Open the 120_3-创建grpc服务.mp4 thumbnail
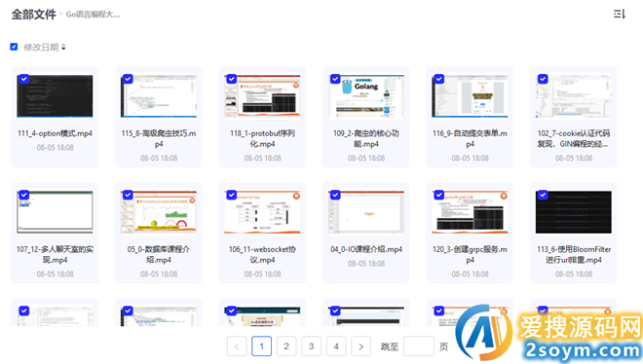 pyautogui.click(x=470, y=212)
